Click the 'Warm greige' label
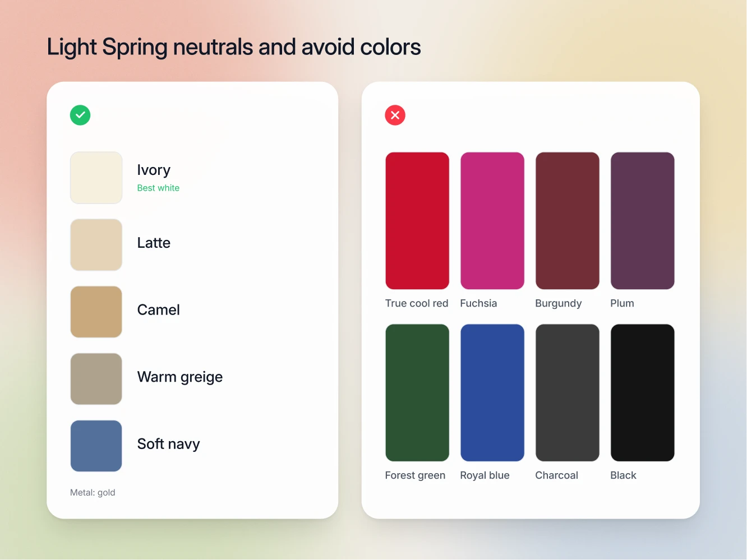Viewport: 747px width, 560px height. click(180, 377)
